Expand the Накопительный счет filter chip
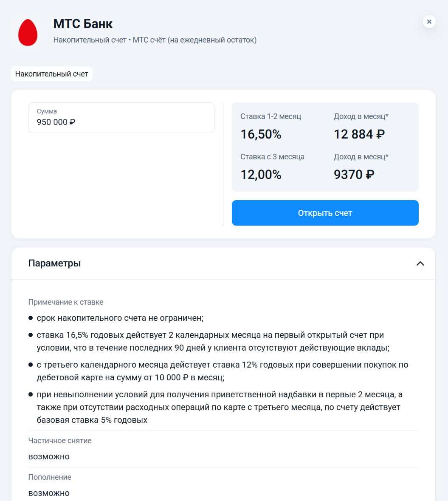This screenshot has height=501, width=448. coord(51,74)
